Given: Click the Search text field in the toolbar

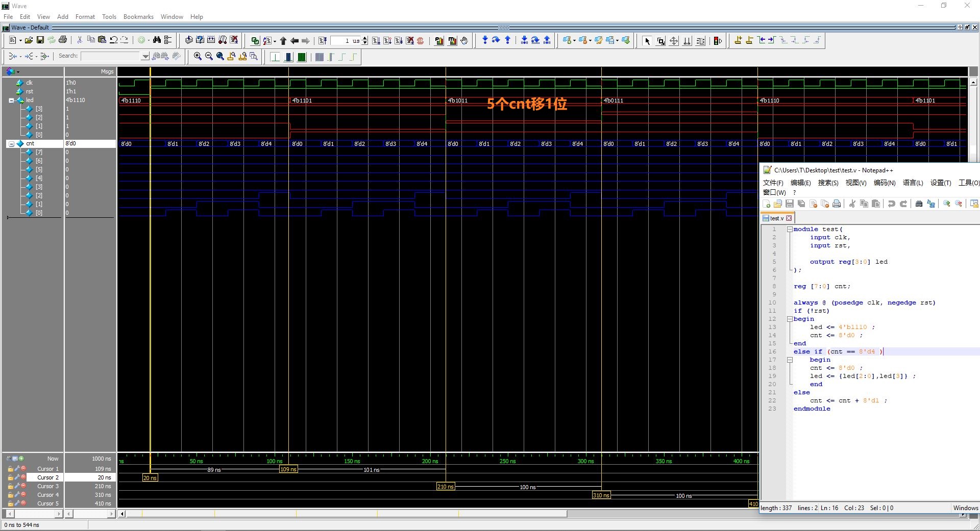Looking at the screenshot, I should click(x=110, y=56).
